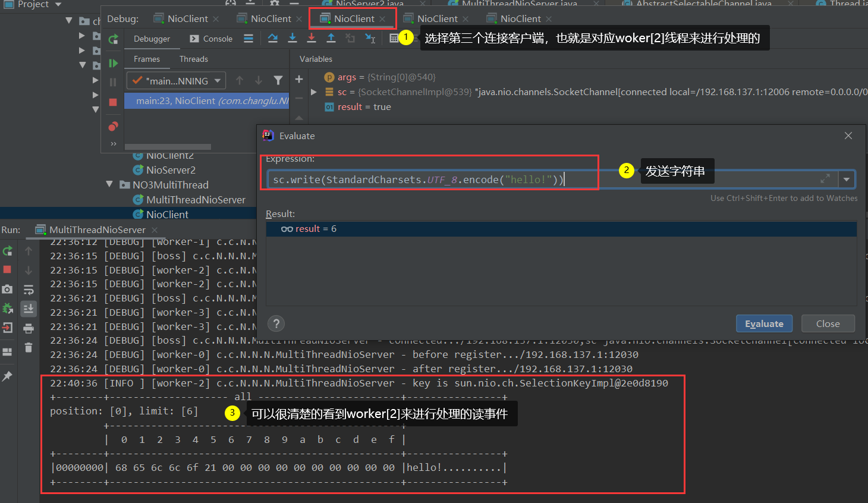Click the Run to Cursor icon
Screen dimensions: 868x503
[x=370, y=39]
